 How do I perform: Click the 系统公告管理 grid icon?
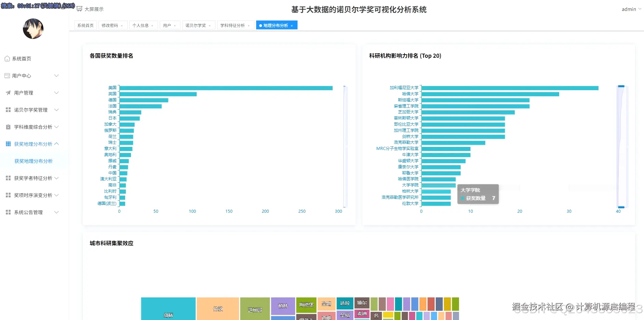(x=8, y=212)
